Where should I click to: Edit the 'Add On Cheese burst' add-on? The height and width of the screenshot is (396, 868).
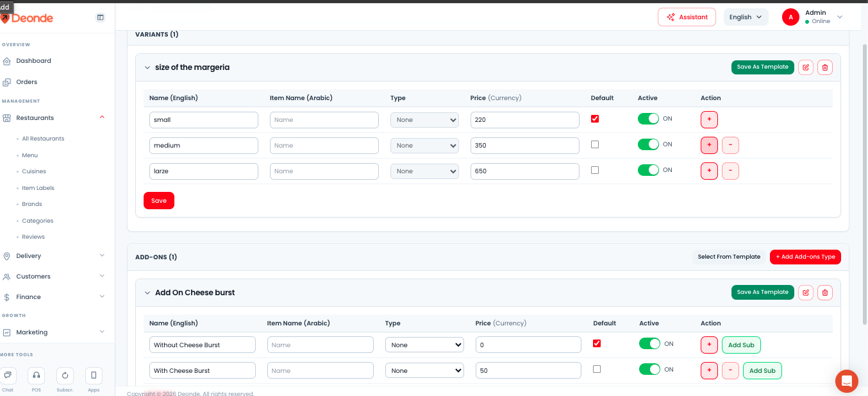(806, 293)
